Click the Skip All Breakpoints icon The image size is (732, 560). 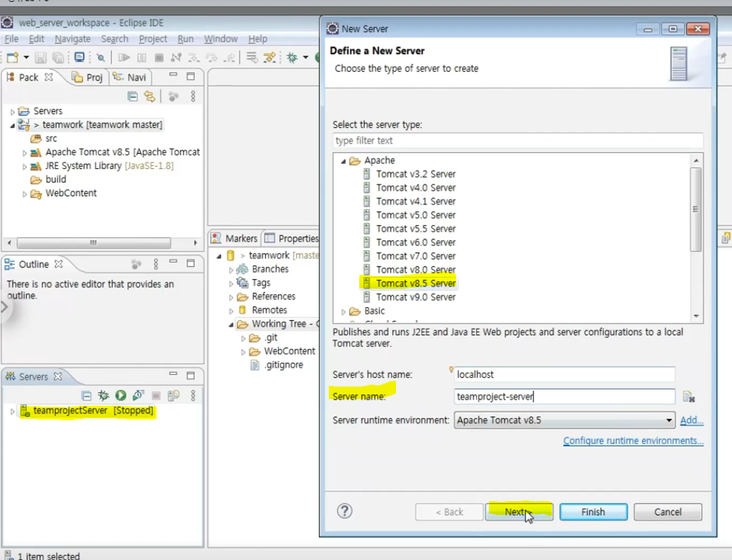101,58
